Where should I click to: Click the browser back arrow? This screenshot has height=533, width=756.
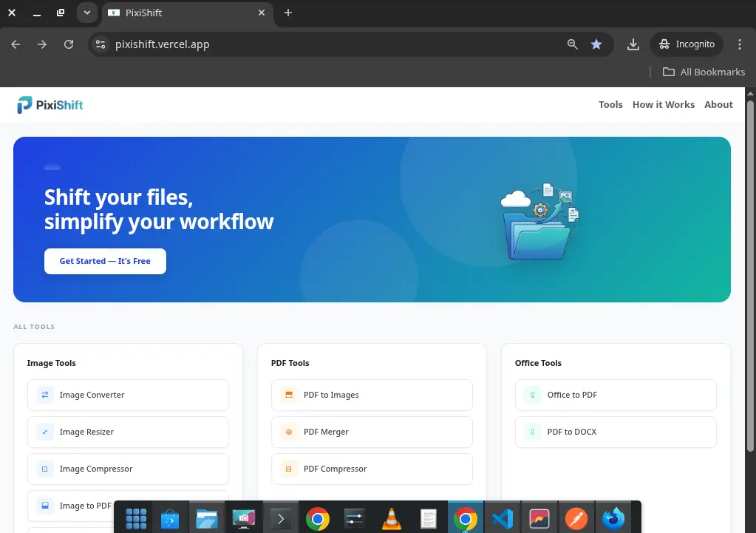16,44
